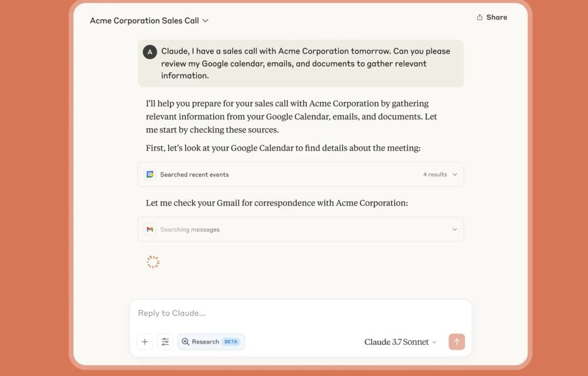Click the user message about Acme sales call
588x376 pixels.
(300, 64)
